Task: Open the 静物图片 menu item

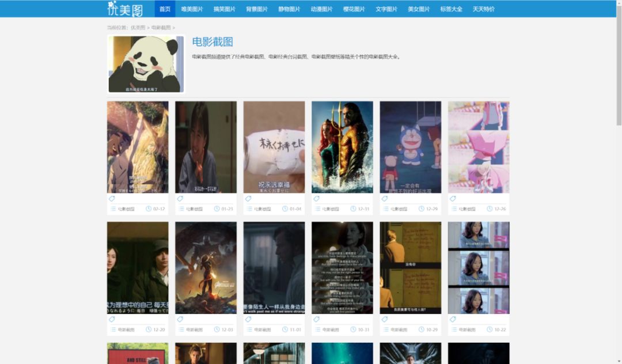Action: [x=289, y=9]
